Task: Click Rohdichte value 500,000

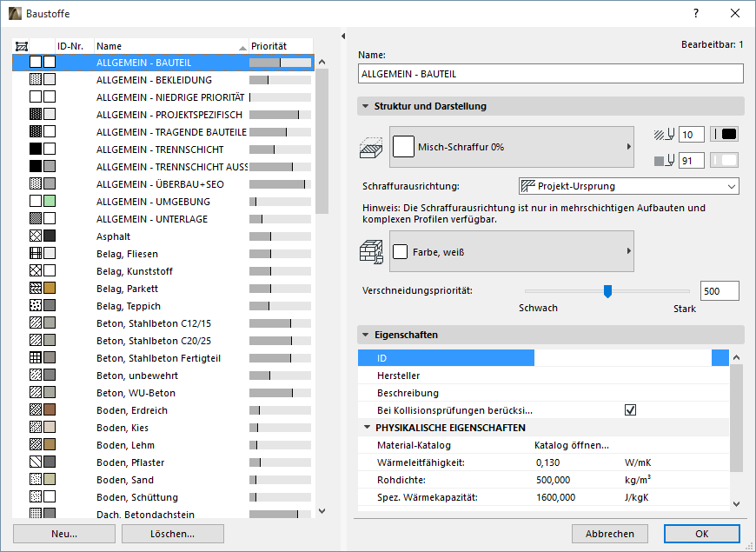Action: pyautogui.click(x=553, y=480)
